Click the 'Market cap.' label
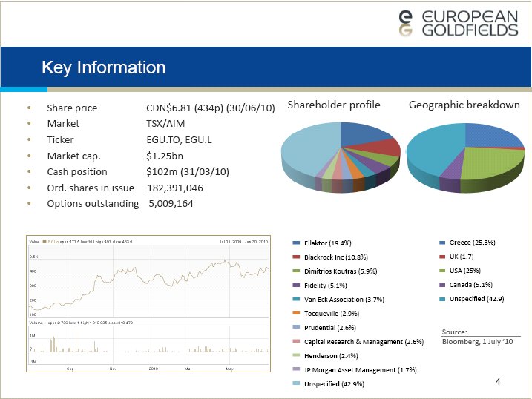This screenshot has height=399, width=532. (73, 156)
